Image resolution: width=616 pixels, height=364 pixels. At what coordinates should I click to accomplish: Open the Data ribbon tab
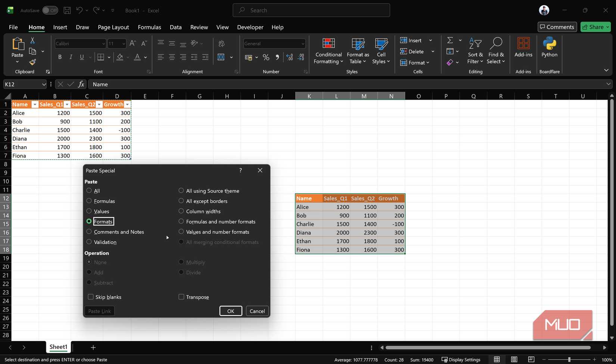(x=175, y=27)
